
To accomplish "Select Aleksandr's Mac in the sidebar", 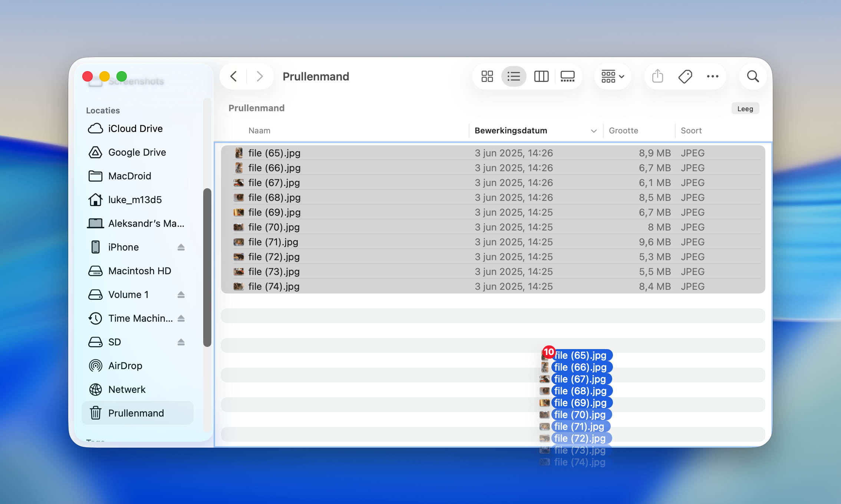I will pos(137,223).
